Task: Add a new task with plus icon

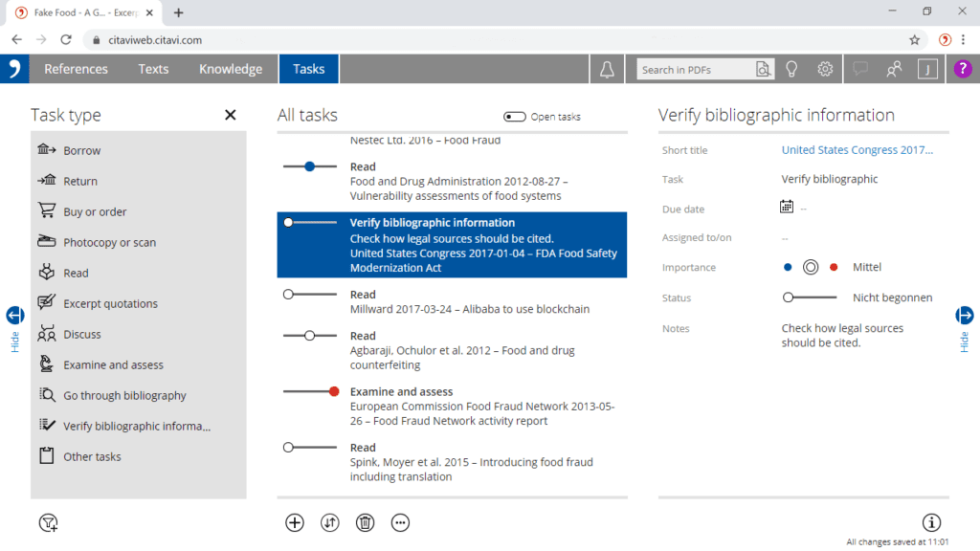Action: [x=295, y=522]
